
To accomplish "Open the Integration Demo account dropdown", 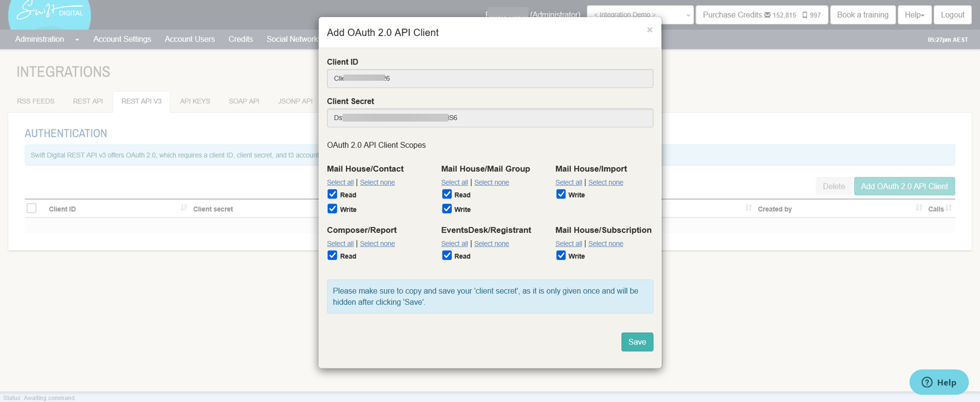I will (640, 15).
